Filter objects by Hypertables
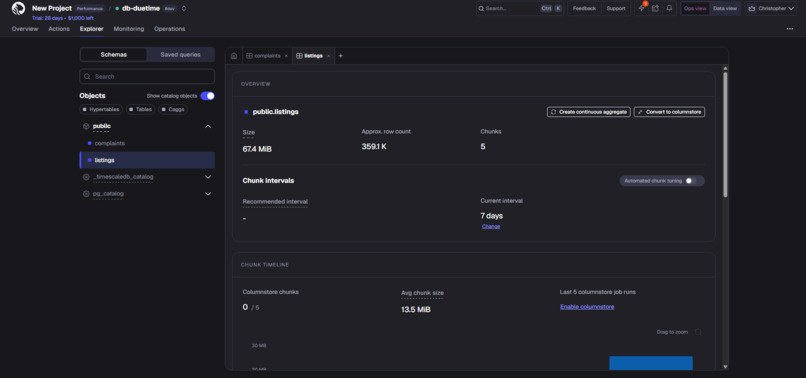806x378 pixels. click(x=101, y=110)
